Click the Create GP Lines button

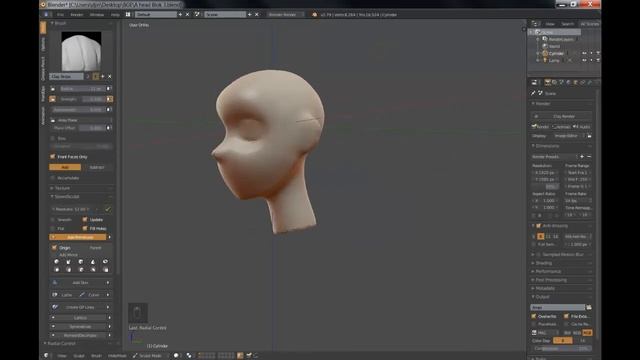tap(80, 307)
